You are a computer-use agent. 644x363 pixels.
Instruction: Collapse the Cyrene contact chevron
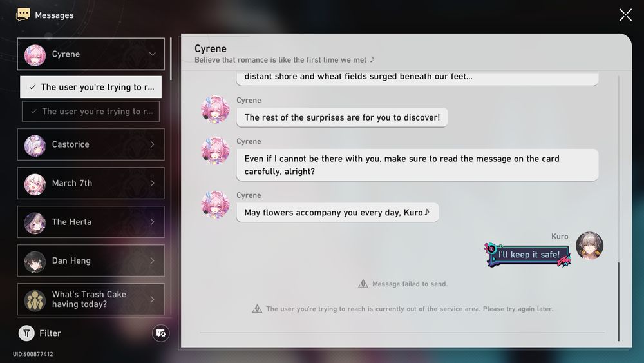pyautogui.click(x=153, y=54)
